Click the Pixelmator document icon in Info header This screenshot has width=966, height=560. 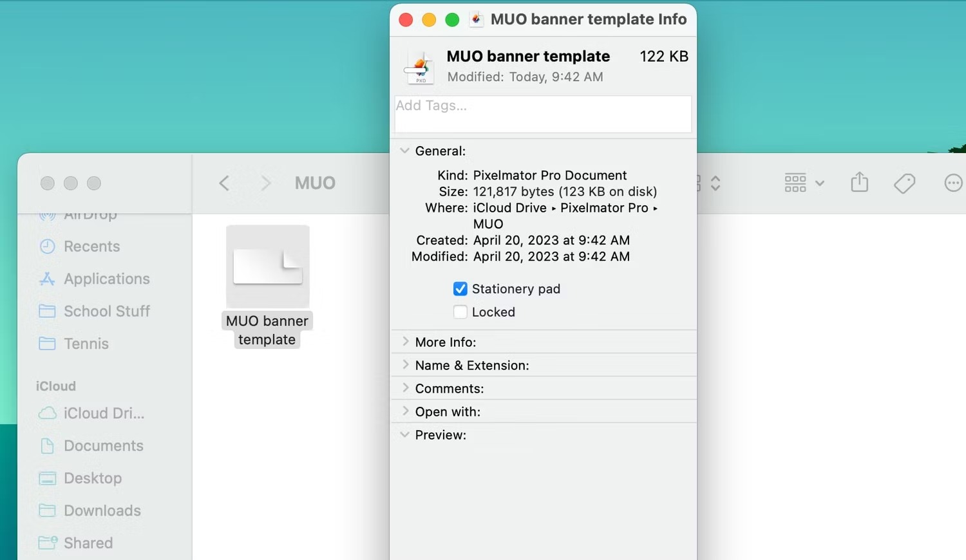420,67
